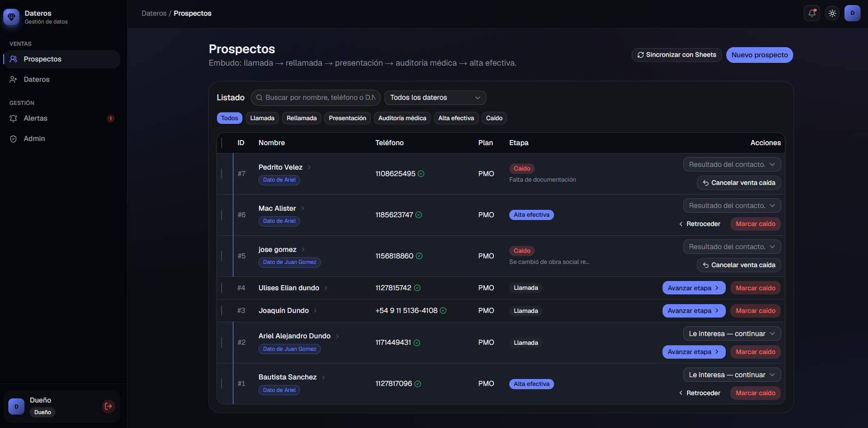Click Retroceder for Mac Alister
The image size is (868, 428).
pyautogui.click(x=700, y=224)
